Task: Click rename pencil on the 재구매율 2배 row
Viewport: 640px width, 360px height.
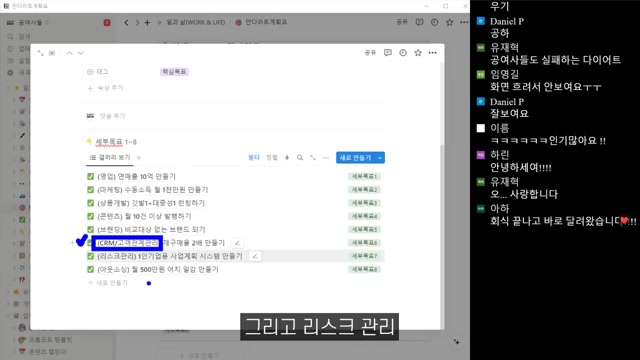Action: 237,243
